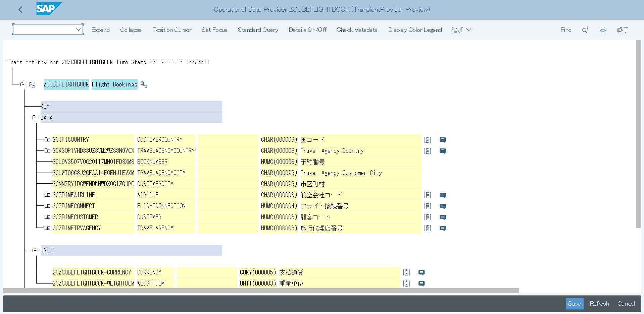Click the Flight Bookings description label
Image resolution: width=644 pixels, height=314 pixels.
tap(115, 84)
